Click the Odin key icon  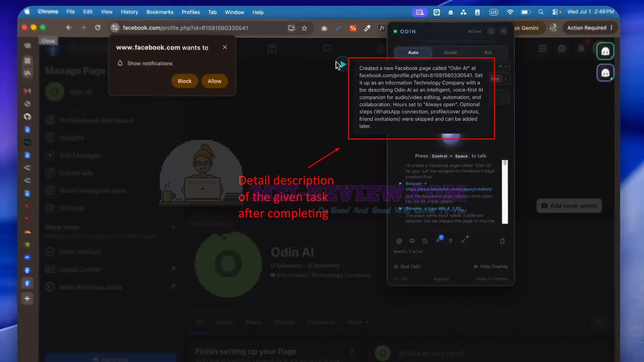pos(464,240)
